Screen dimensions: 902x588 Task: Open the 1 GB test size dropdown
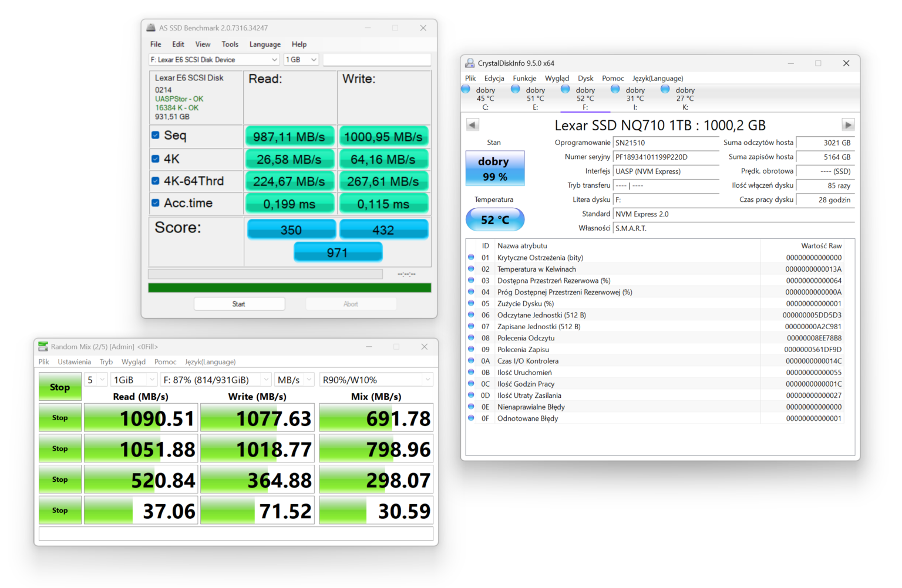[x=313, y=59]
